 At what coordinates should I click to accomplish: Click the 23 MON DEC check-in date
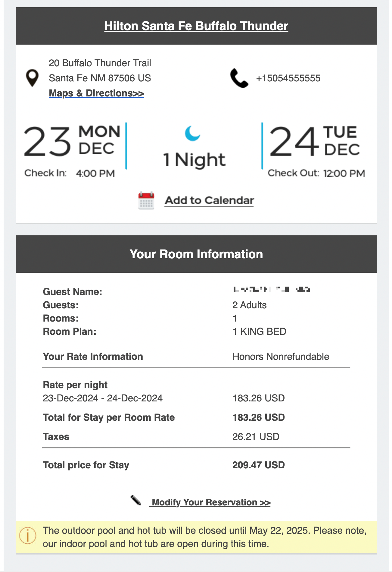click(x=72, y=141)
